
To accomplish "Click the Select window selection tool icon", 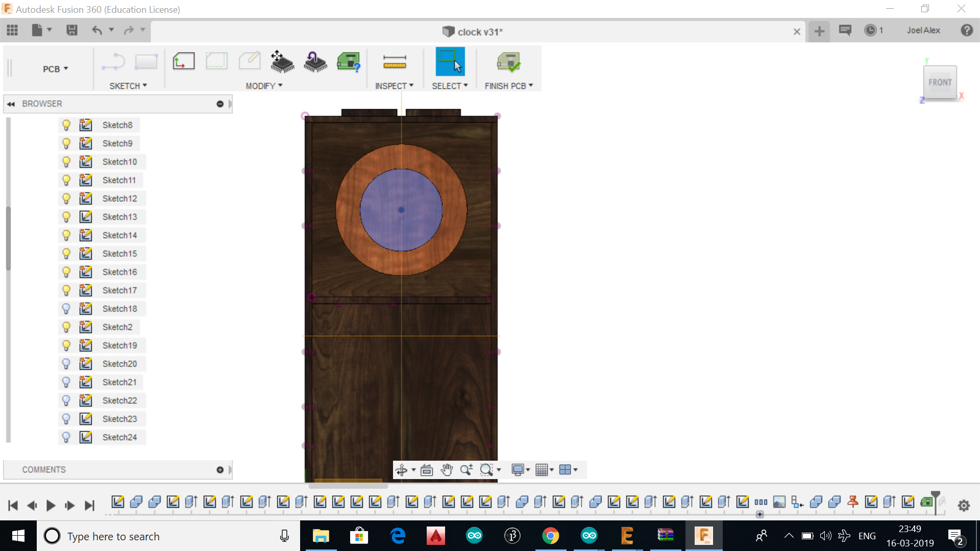I will point(450,62).
